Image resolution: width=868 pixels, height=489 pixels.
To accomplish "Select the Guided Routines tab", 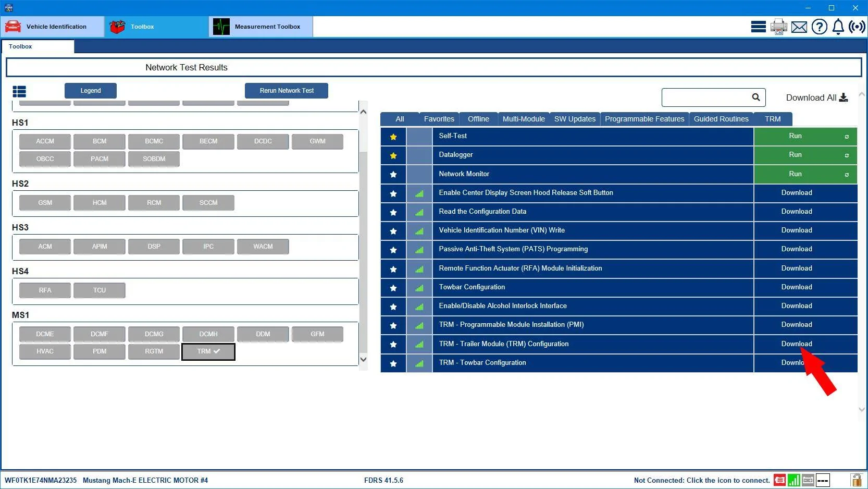I will click(721, 119).
